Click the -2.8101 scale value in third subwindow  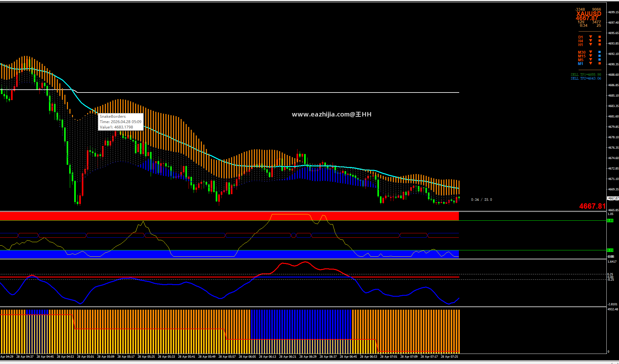(x=613, y=304)
